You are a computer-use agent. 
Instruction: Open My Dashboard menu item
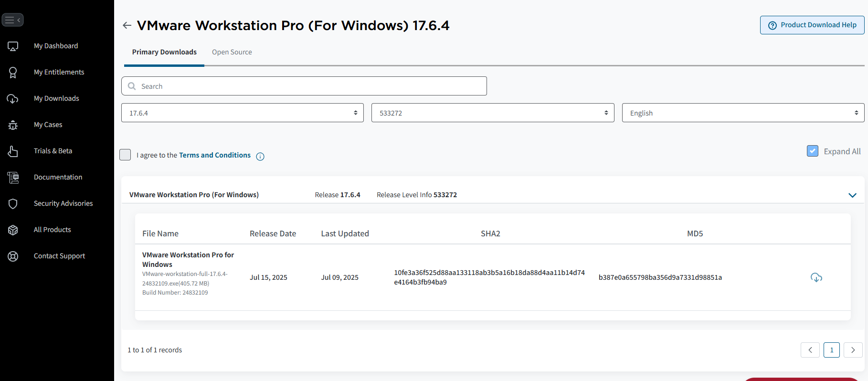tap(56, 46)
